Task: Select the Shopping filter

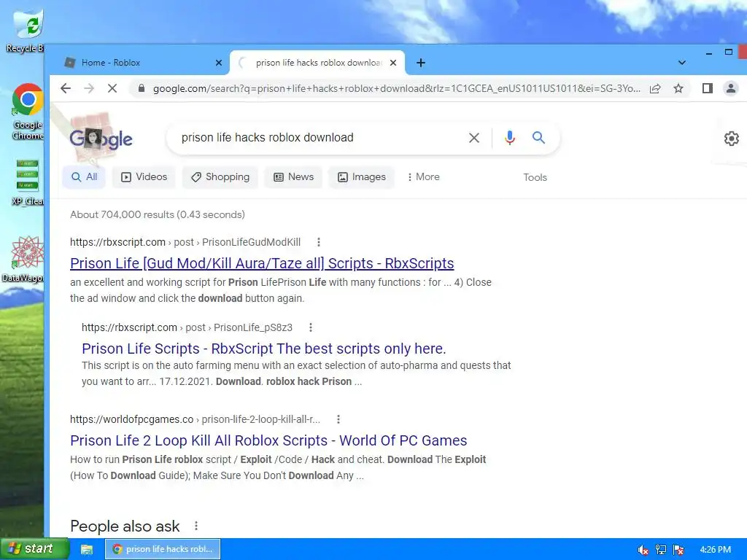Action: (220, 177)
